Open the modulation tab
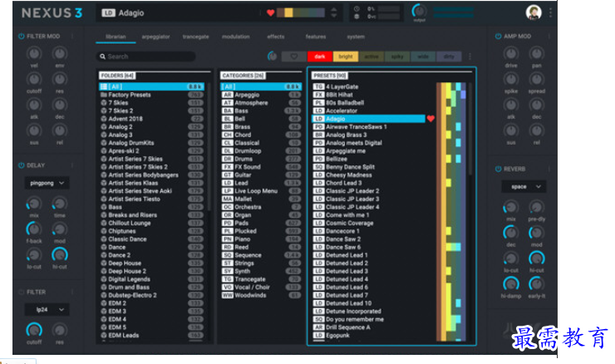615x364 pixels. [236, 37]
